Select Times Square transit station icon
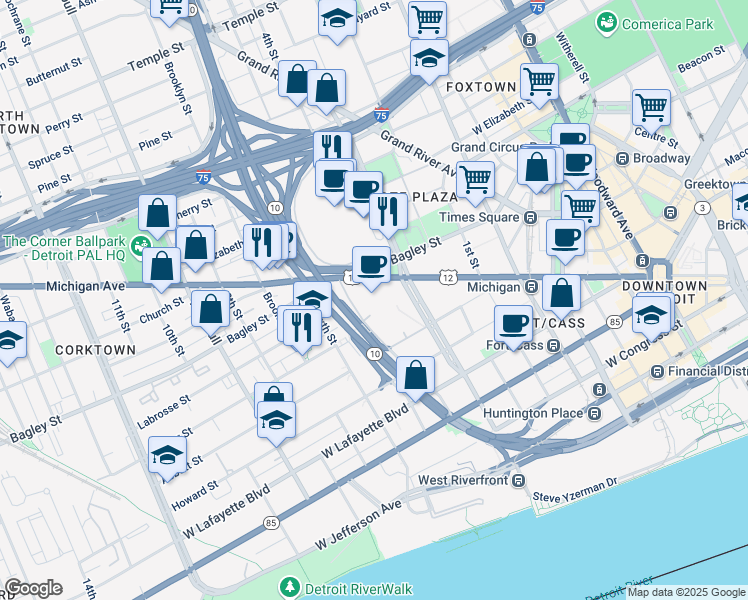 click(530, 218)
